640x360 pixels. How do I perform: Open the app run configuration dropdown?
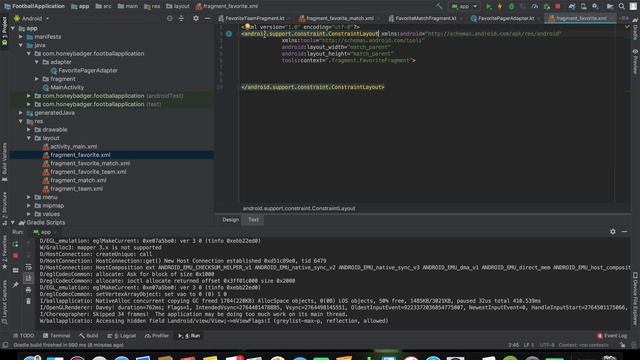tap(464, 7)
